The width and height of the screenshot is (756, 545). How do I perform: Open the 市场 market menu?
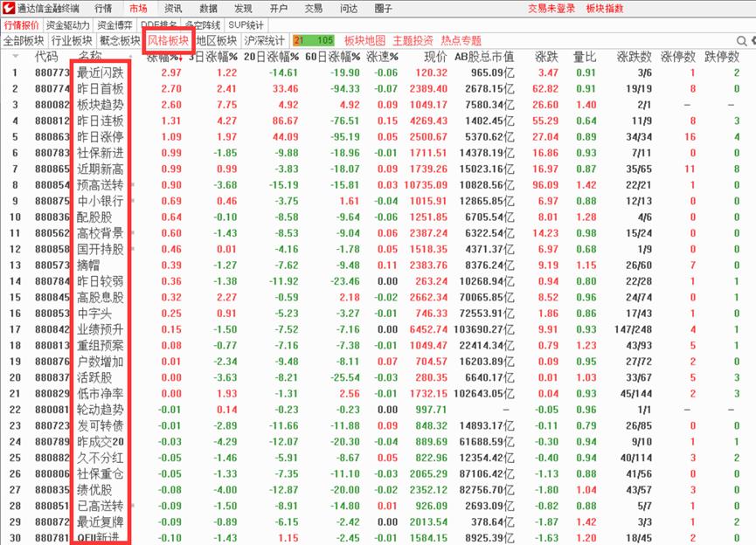(140, 8)
